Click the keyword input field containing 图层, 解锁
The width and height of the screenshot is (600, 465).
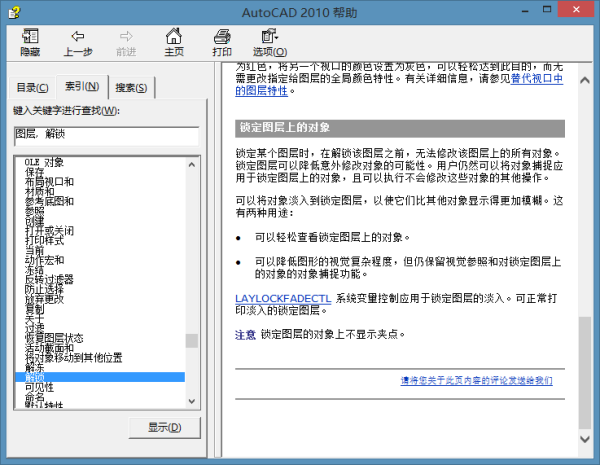point(106,136)
